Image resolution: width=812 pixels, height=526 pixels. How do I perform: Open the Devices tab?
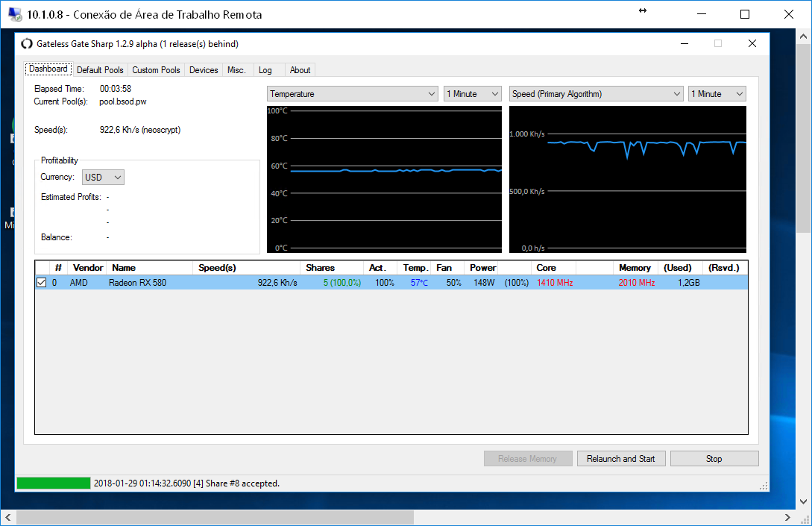[204, 70]
